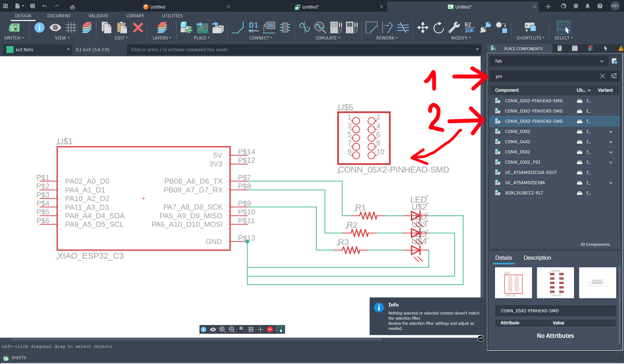624x364 pixels.
Task: Click the Move tool crosshair icon
Action: [x=422, y=28]
